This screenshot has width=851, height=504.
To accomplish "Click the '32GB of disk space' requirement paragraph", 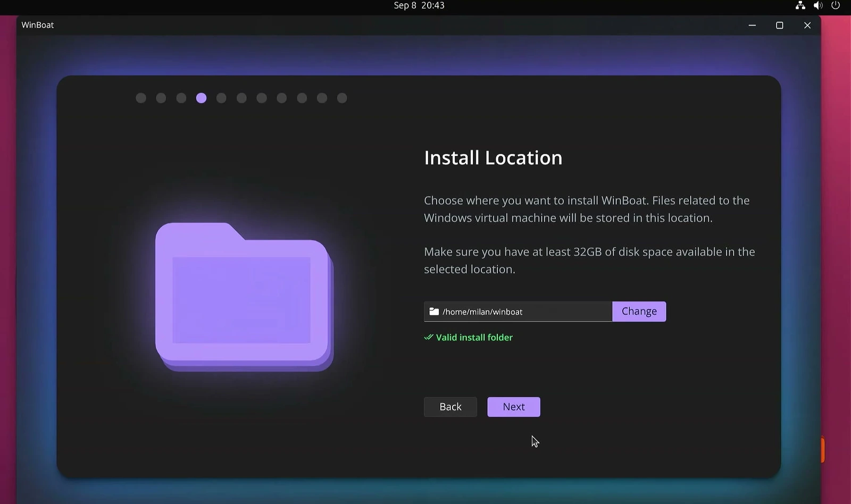I will tap(589, 261).
